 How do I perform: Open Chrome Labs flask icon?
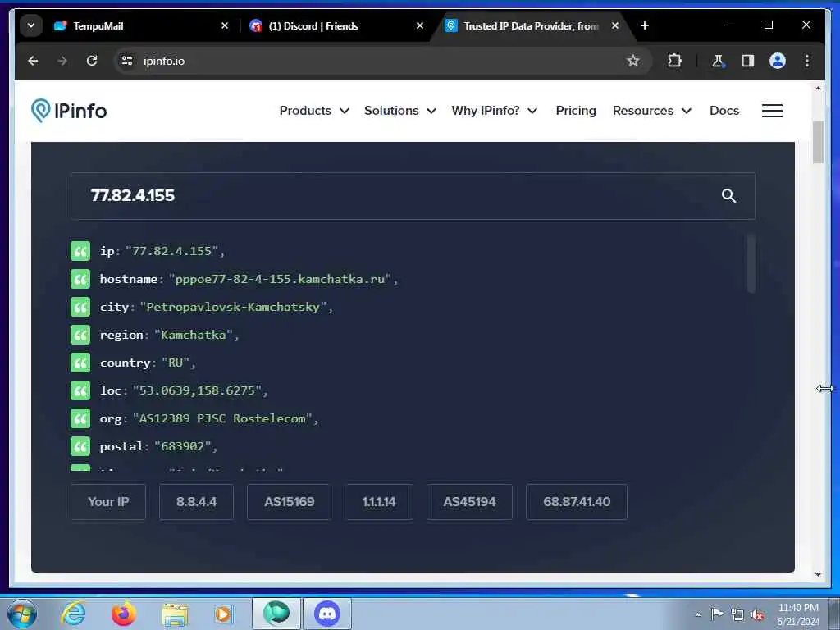718,61
